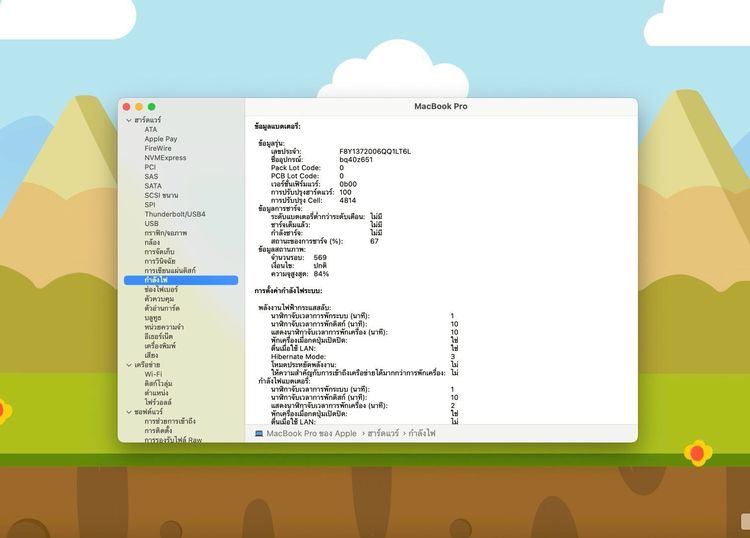Screen dimensions: 750x538
Task: Select FireWire in the sidebar
Action: coord(157,148)
